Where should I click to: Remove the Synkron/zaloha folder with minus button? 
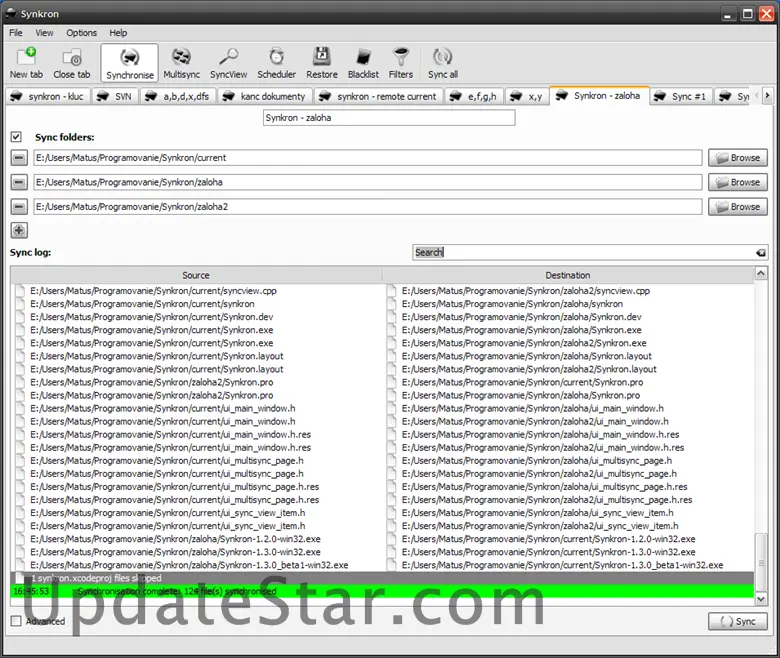click(x=19, y=183)
